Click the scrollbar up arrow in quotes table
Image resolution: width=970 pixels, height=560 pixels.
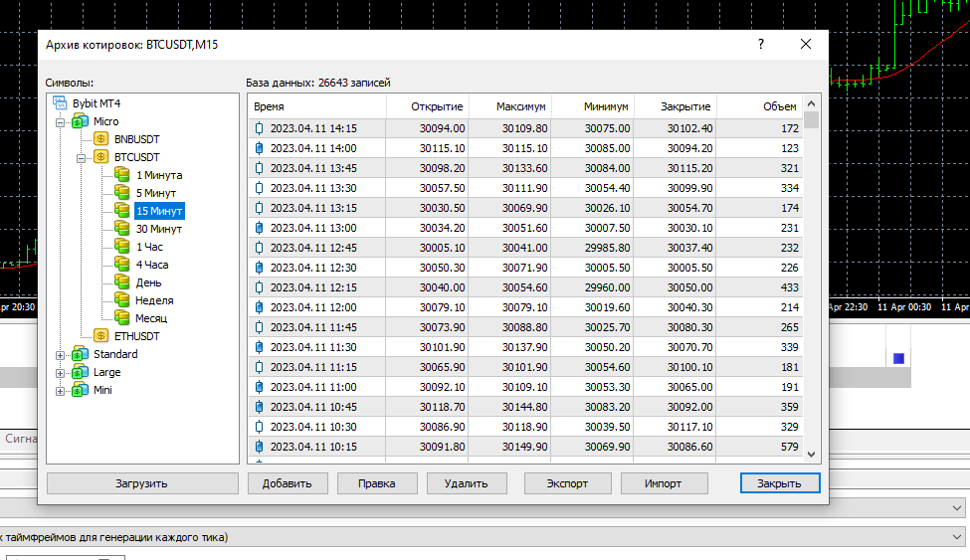(812, 103)
